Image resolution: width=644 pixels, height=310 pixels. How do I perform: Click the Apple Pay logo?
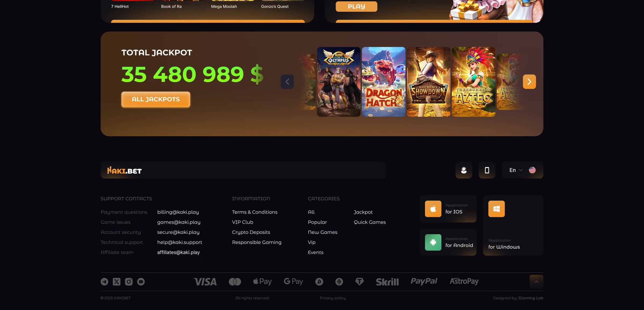(262, 281)
